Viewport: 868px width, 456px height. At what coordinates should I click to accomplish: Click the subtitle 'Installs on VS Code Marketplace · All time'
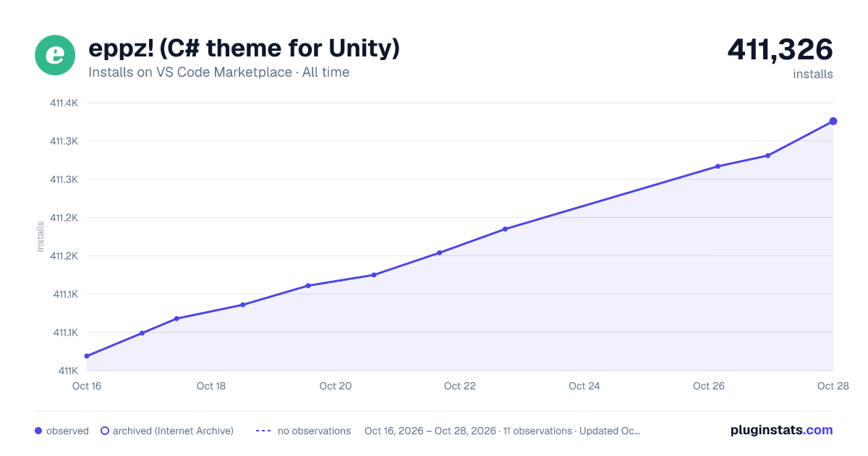tap(218, 72)
